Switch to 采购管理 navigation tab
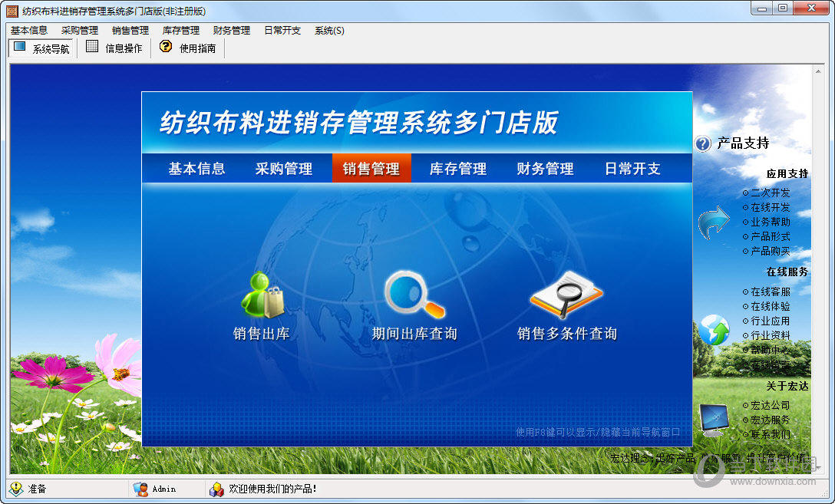Viewport: 835px width, 504px height. (283, 169)
